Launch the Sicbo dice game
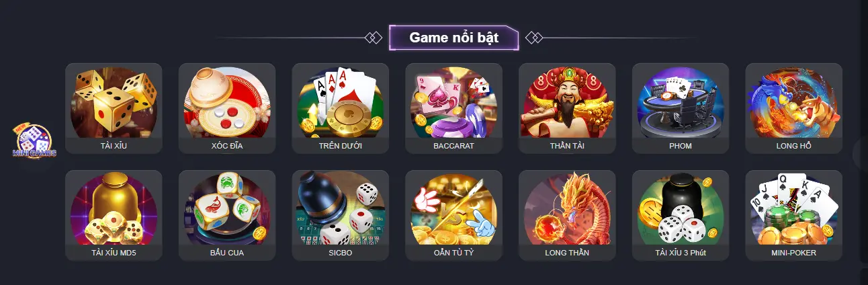 [x=341, y=215]
